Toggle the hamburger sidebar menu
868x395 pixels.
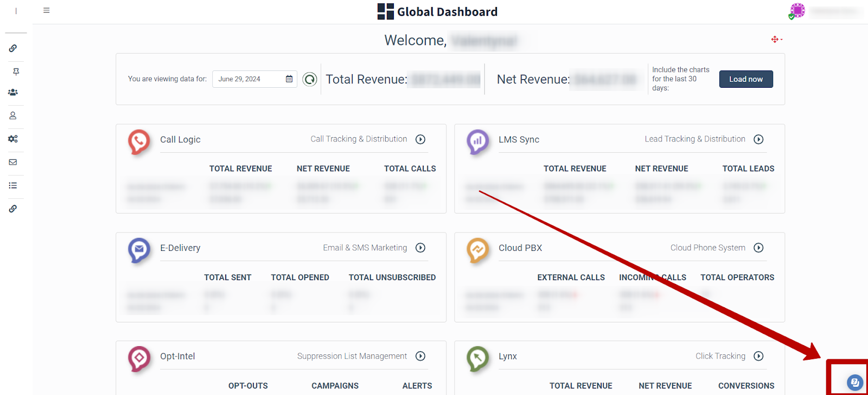47,10
